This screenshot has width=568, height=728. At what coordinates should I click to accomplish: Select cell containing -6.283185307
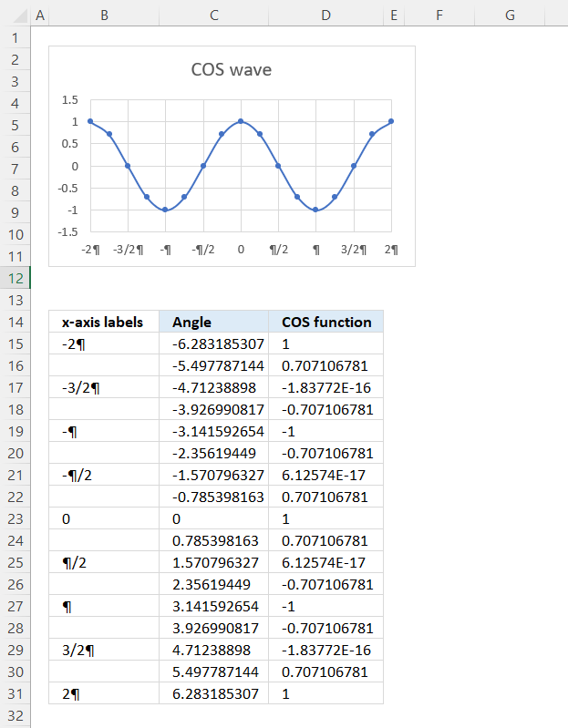coord(213,344)
